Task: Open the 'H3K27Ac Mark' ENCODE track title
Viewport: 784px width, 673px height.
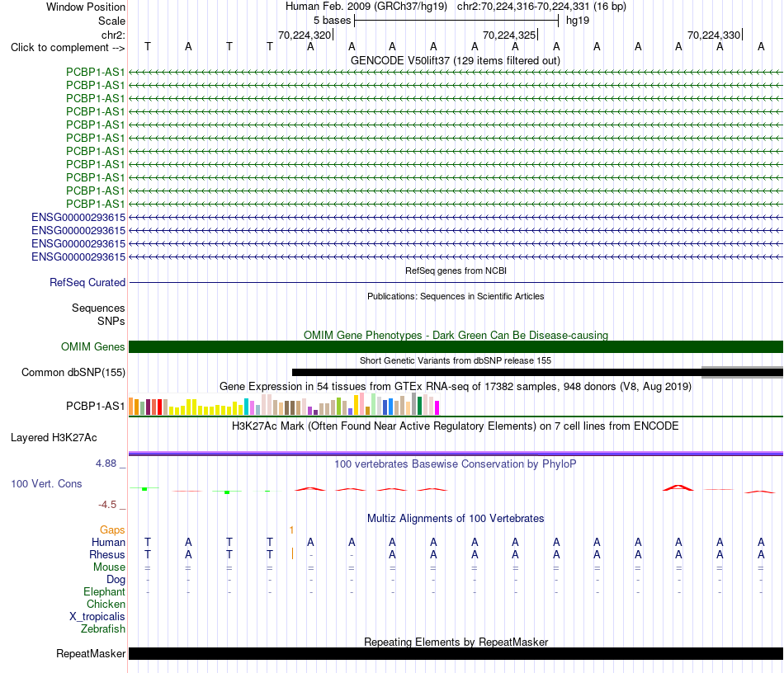Action: 456,426
